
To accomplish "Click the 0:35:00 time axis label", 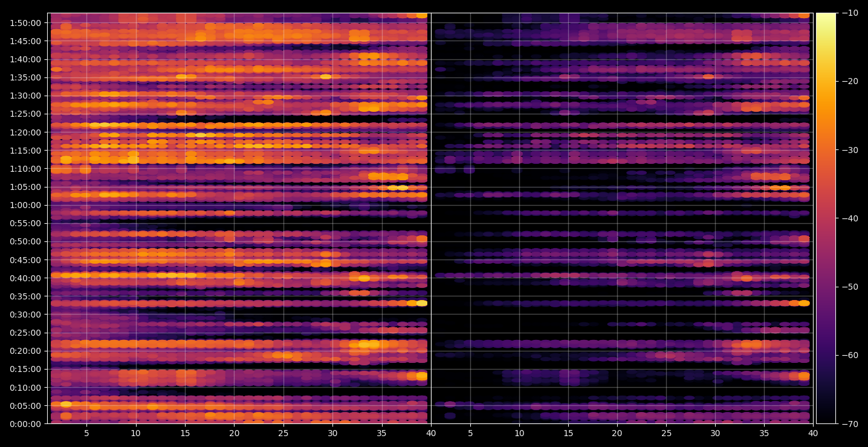I will pyautogui.click(x=25, y=296).
